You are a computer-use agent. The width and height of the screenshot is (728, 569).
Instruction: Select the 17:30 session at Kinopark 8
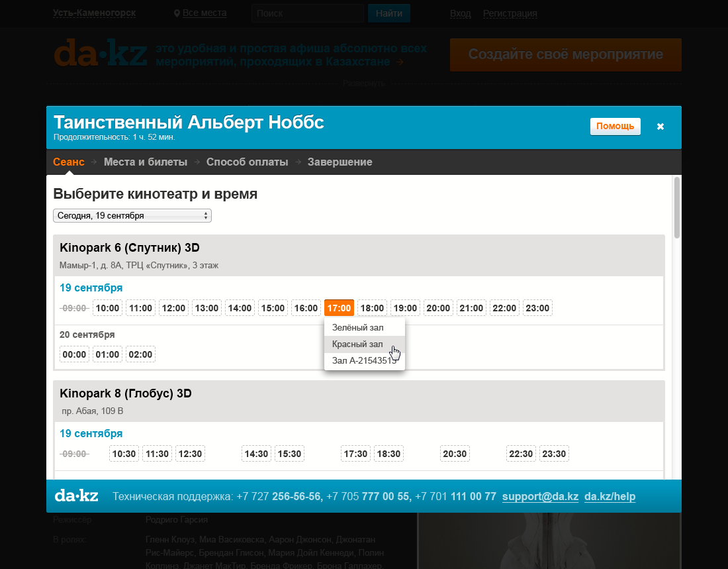pyautogui.click(x=355, y=454)
